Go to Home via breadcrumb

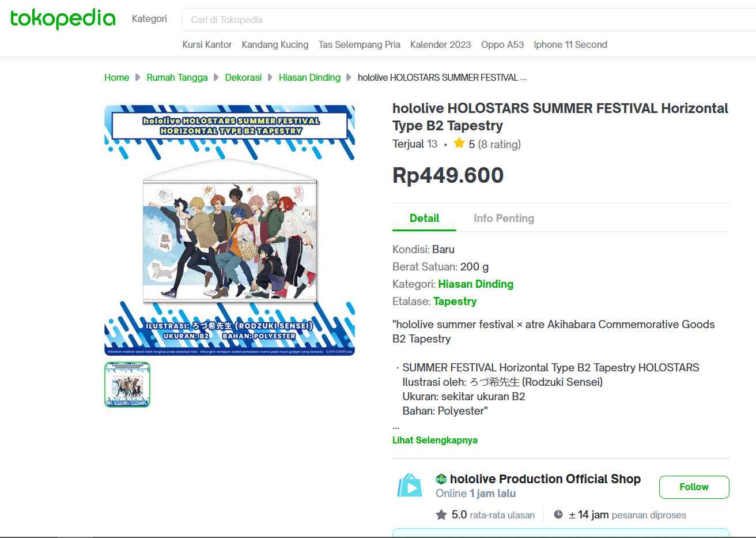(x=116, y=77)
